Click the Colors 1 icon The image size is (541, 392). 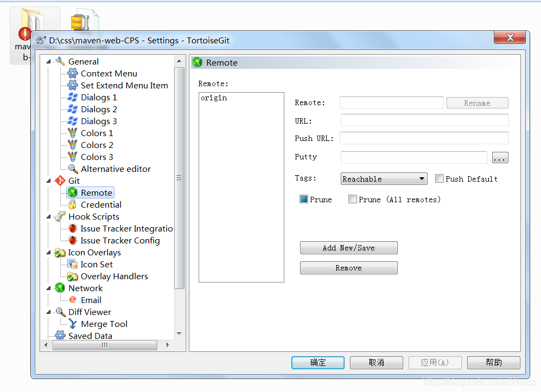point(73,133)
